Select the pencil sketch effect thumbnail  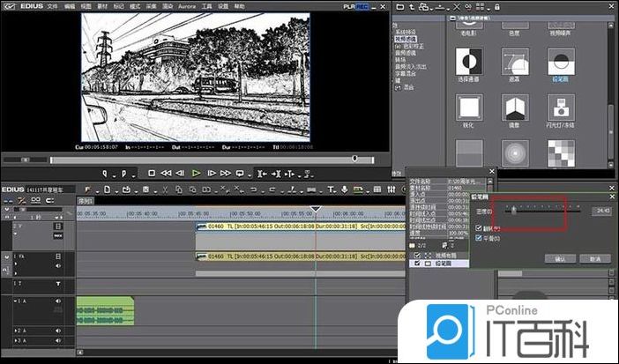tap(561, 61)
